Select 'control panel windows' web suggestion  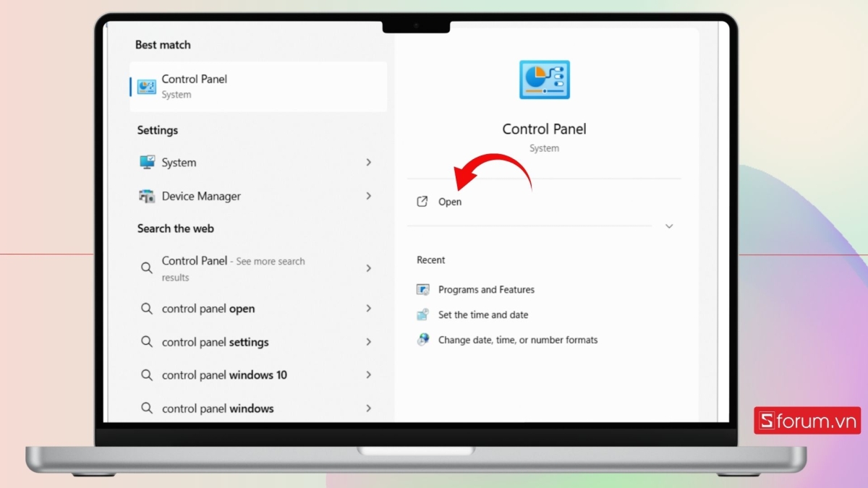click(x=258, y=408)
